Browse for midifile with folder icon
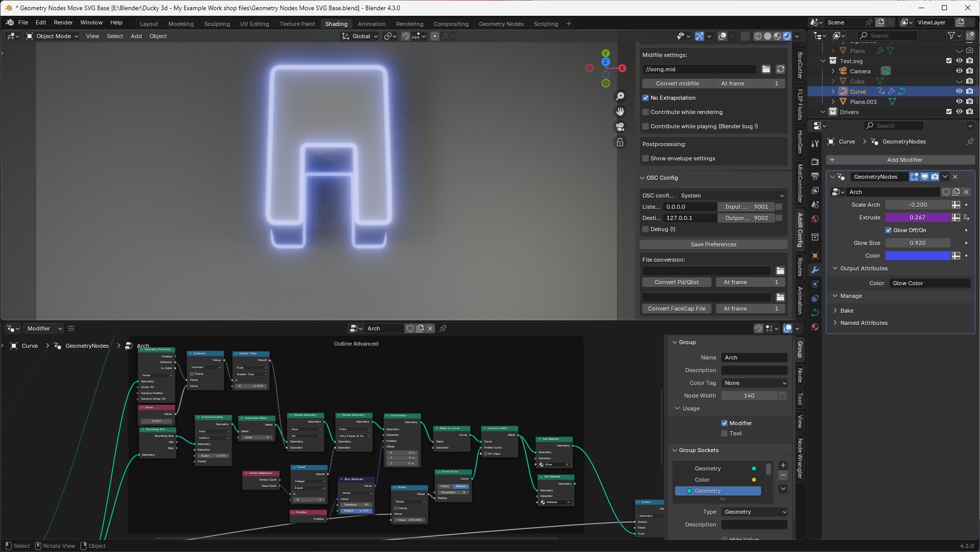Viewport: 980px width, 552px height. click(x=766, y=69)
